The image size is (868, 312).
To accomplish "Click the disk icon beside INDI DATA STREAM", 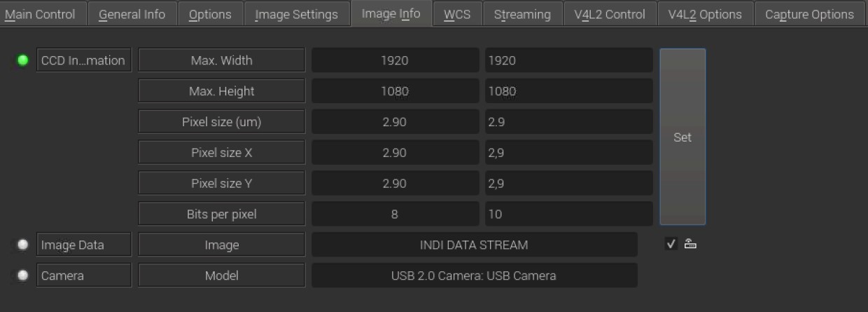I will [690, 244].
